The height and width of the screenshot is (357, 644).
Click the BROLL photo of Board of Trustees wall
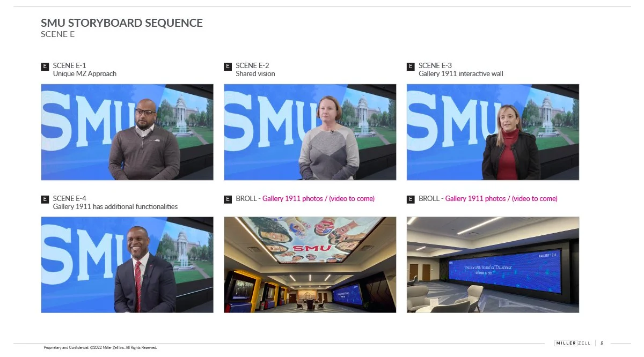[x=493, y=265]
